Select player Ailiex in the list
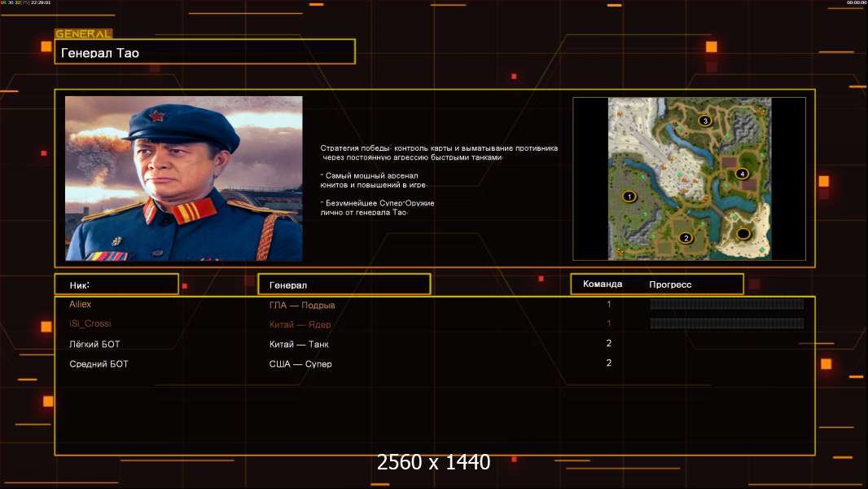 coord(81,304)
